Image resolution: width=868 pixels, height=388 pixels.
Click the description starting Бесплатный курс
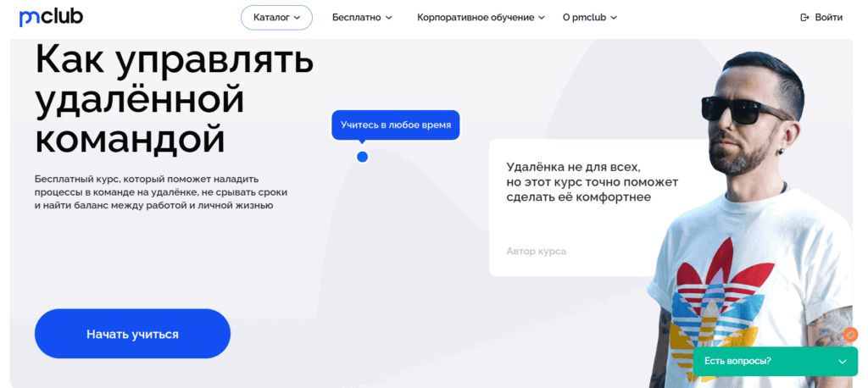pyautogui.click(x=161, y=192)
